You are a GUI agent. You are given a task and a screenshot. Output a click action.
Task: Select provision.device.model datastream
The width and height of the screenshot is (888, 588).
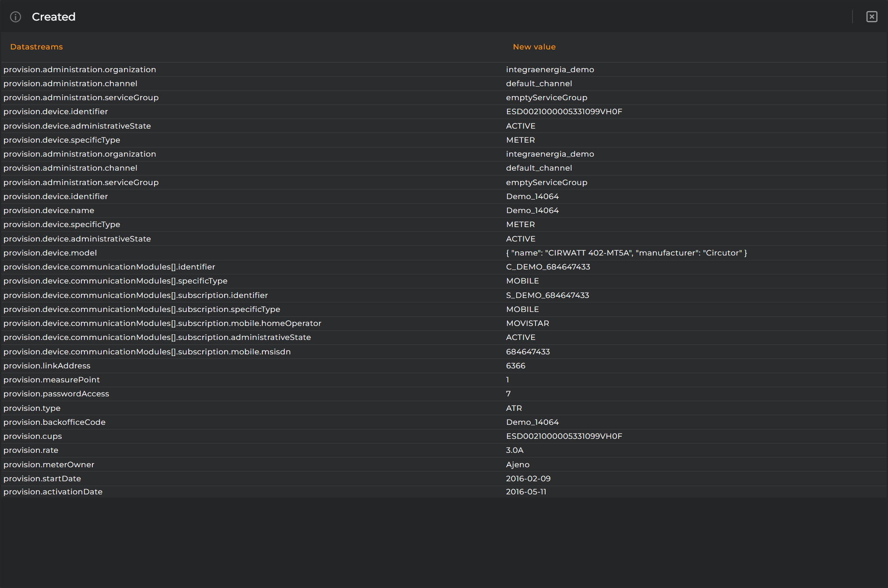(x=50, y=253)
